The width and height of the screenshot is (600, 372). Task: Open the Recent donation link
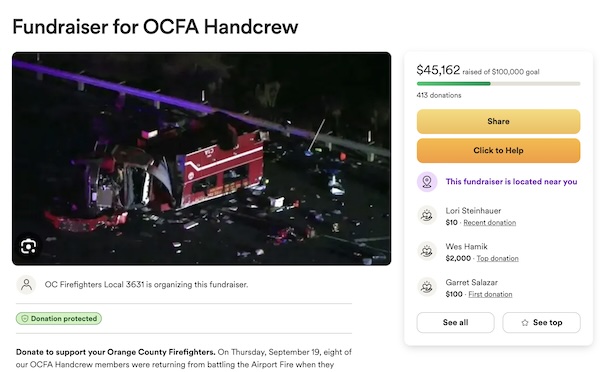489,223
